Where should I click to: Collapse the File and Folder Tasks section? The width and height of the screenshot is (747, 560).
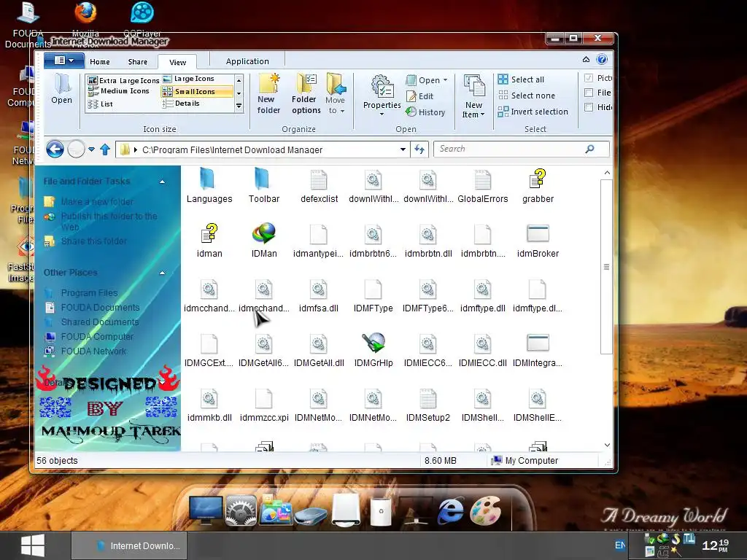coord(162,182)
